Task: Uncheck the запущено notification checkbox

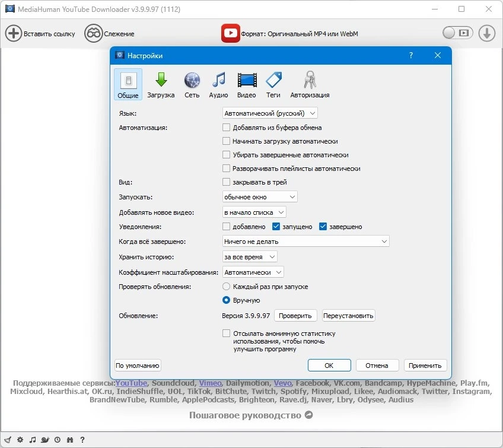Action: [x=276, y=227]
